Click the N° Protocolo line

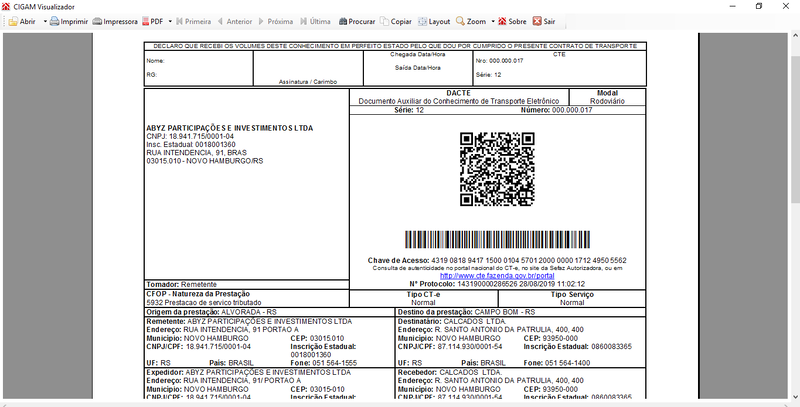pos(497,284)
